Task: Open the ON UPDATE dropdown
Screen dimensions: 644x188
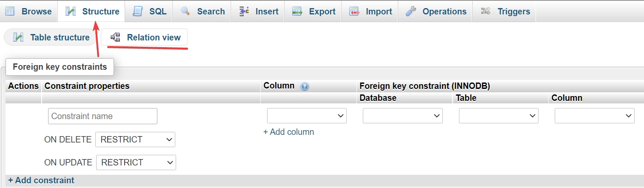Action: 136,162
